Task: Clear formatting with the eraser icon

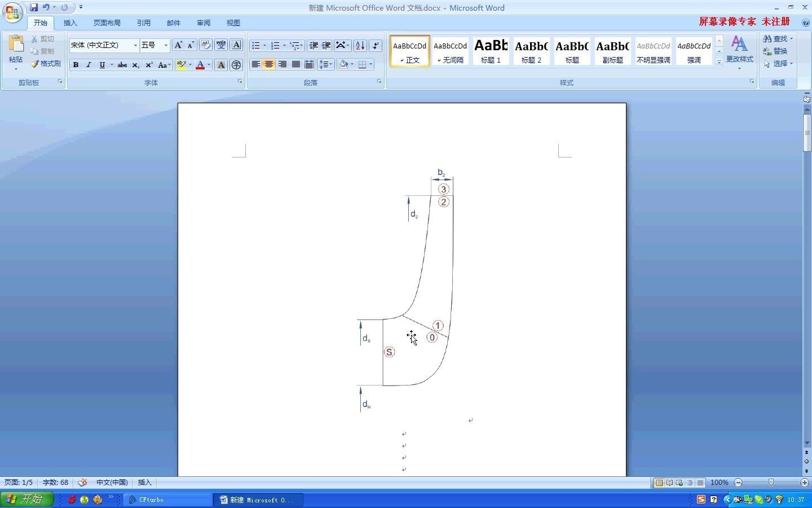Action: [x=206, y=45]
